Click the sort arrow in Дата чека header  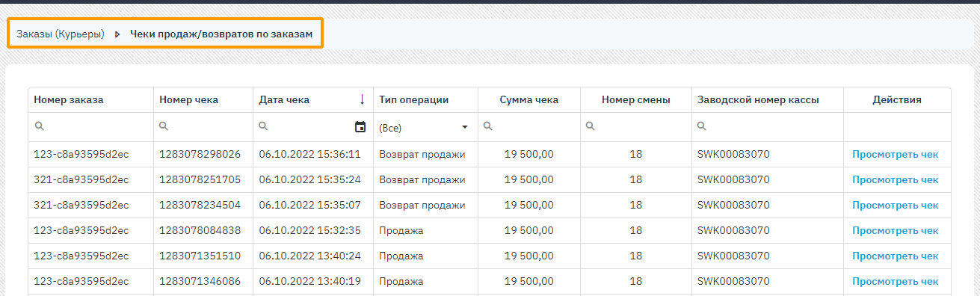tap(362, 99)
